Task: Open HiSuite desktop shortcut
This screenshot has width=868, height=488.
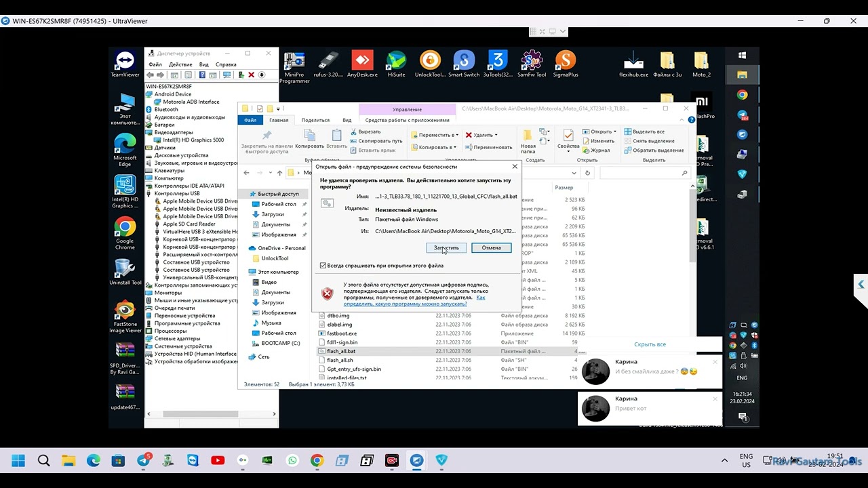Action: click(396, 64)
